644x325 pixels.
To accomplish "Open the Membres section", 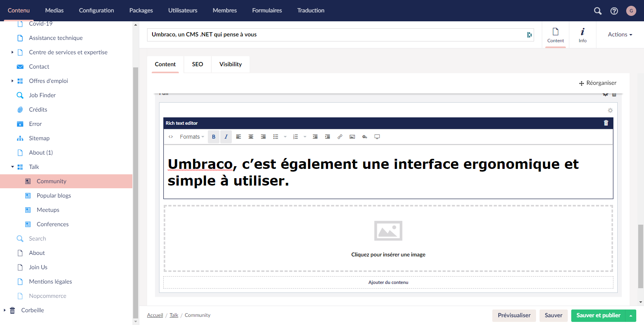I will click(224, 10).
